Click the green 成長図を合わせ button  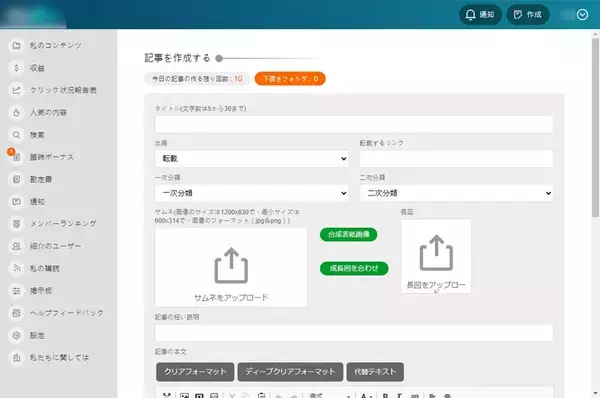click(354, 268)
